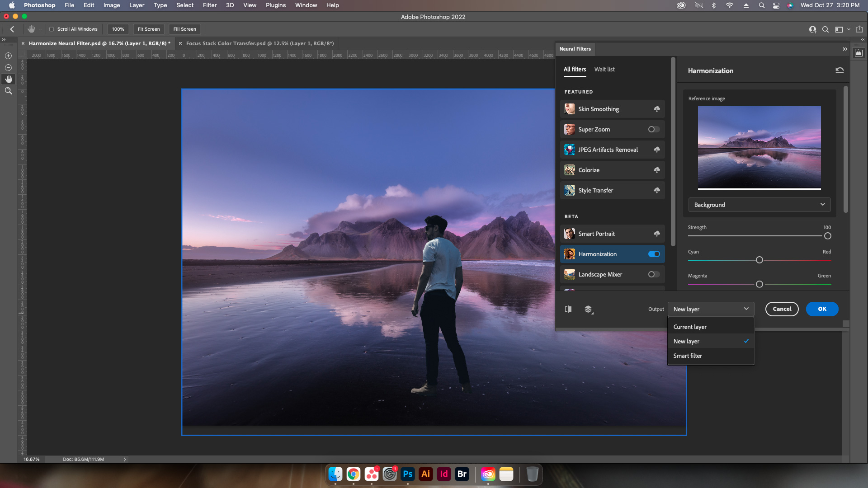Screen dimensions: 868x488
Task: Disable the Harmonization filter toggle
Action: tap(654, 254)
